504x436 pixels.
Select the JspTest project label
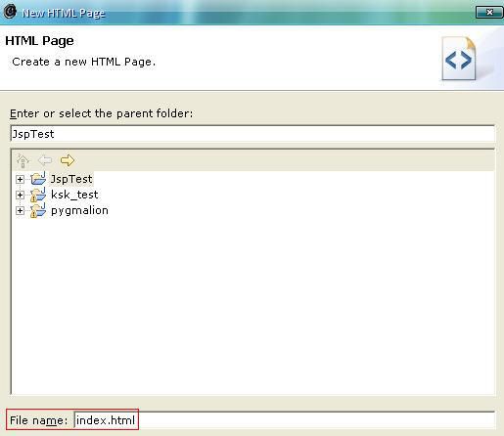(71, 179)
